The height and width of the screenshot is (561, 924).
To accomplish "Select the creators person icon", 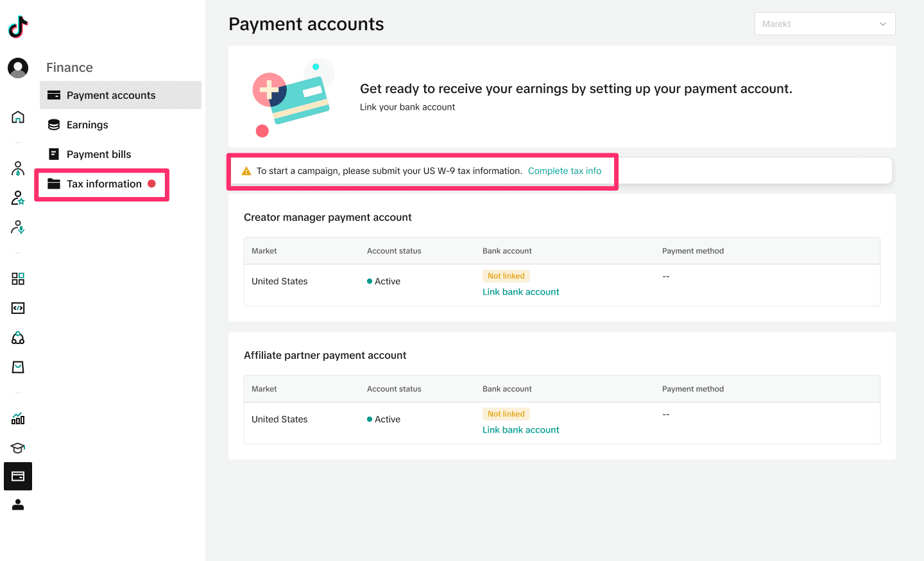I will [17, 168].
